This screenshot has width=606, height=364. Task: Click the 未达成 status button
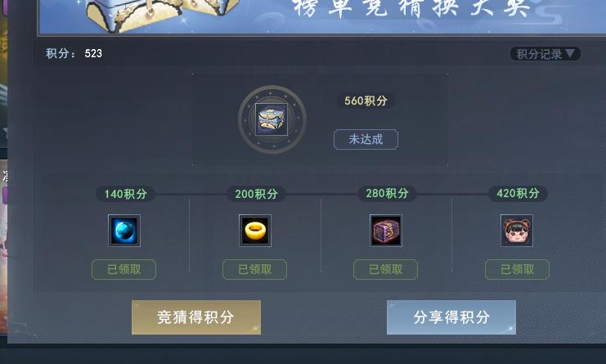pos(366,139)
